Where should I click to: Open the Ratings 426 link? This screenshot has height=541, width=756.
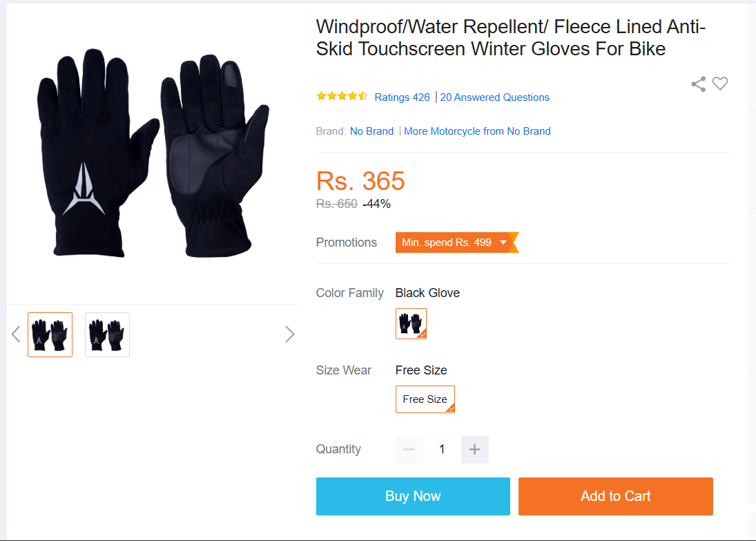coord(402,97)
